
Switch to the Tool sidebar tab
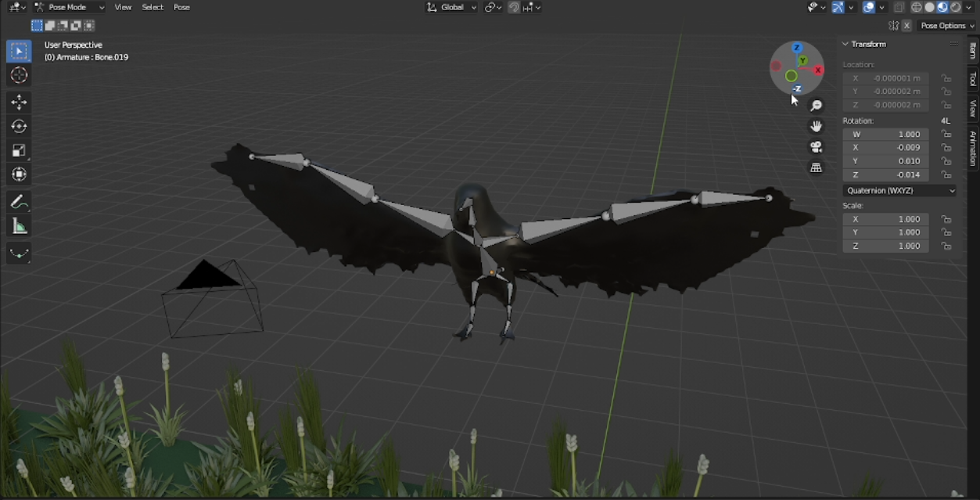click(x=973, y=79)
